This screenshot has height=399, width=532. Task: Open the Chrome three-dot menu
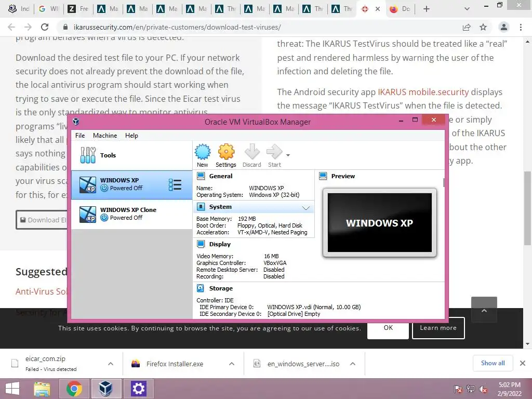(x=521, y=27)
